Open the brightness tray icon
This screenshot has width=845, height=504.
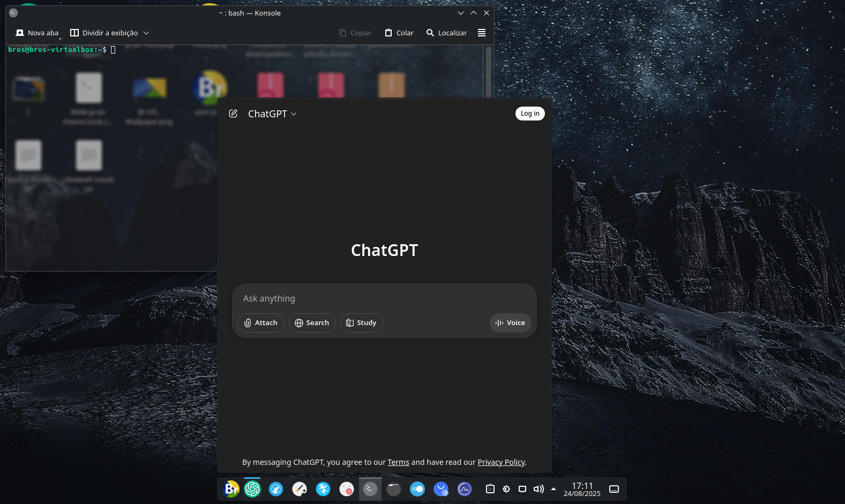[x=506, y=489]
